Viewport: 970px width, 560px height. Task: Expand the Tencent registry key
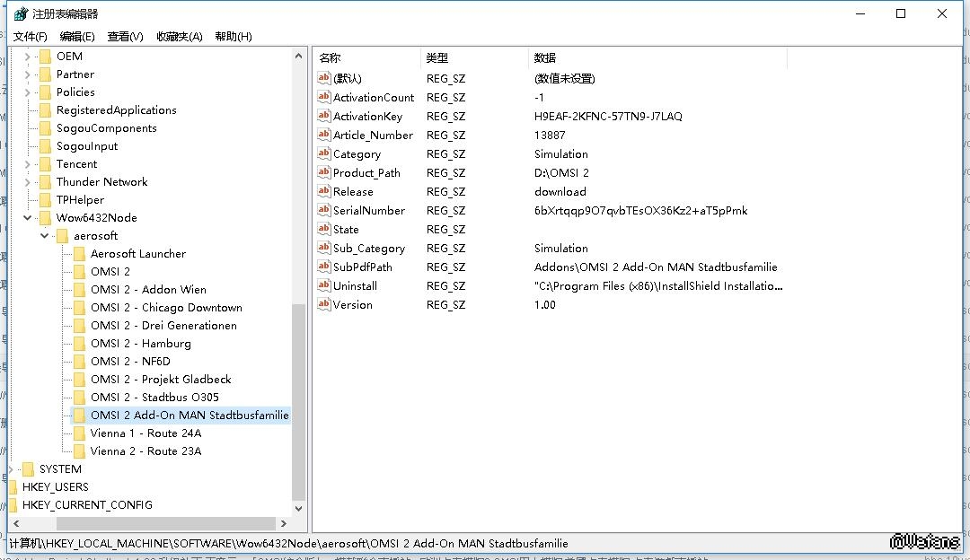pos(28,164)
